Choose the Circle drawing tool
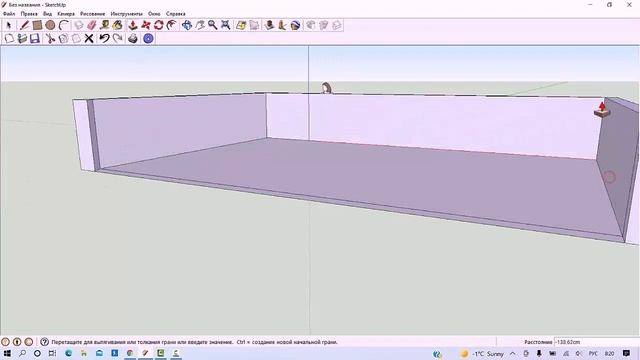This screenshot has width=640, height=360. pos(50,25)
